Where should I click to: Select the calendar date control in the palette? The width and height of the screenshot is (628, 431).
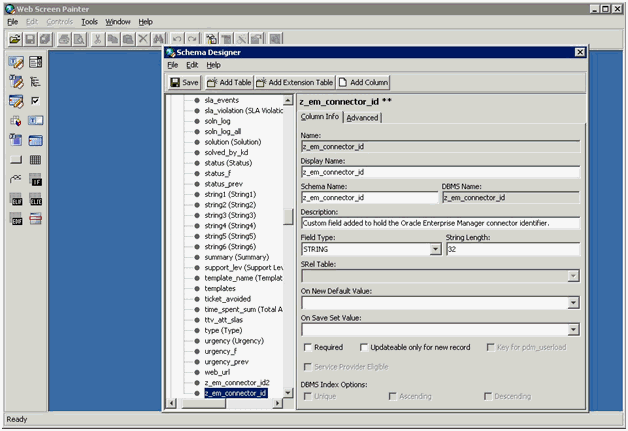click(35, 140)
